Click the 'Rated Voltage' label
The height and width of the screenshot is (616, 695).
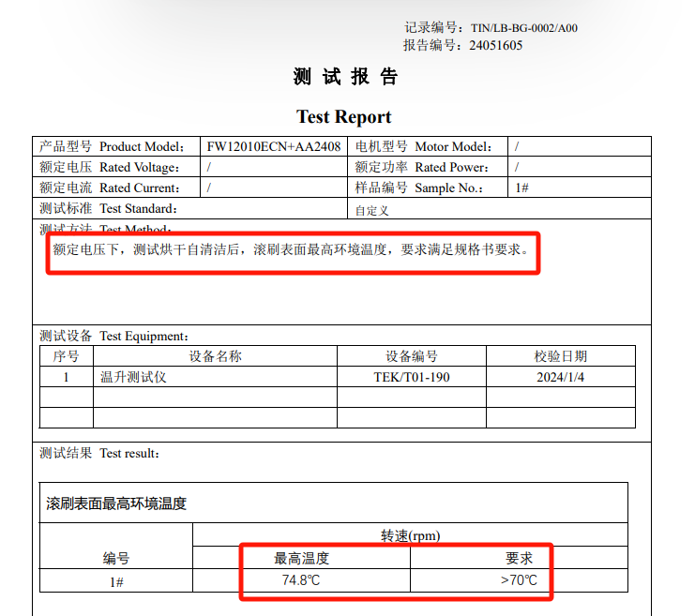pos(109,167)
